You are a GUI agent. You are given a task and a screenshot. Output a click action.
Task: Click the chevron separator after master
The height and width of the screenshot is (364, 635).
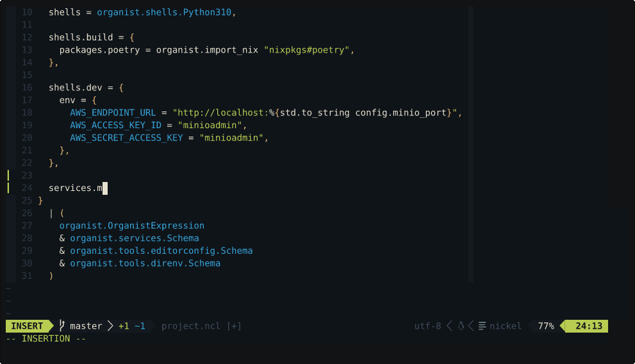110,326
